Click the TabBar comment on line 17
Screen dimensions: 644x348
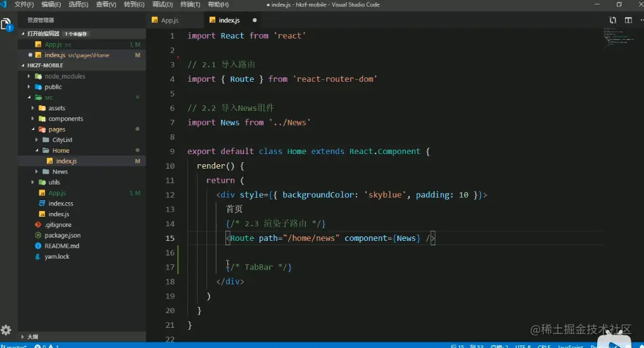click(259, 267)
